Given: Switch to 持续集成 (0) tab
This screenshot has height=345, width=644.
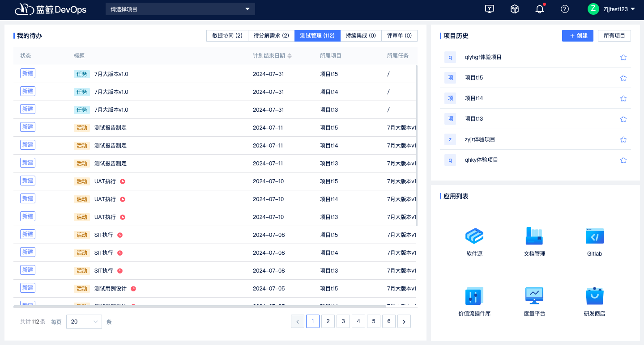Looking at the screenshot, I should (x=361, y=36).
